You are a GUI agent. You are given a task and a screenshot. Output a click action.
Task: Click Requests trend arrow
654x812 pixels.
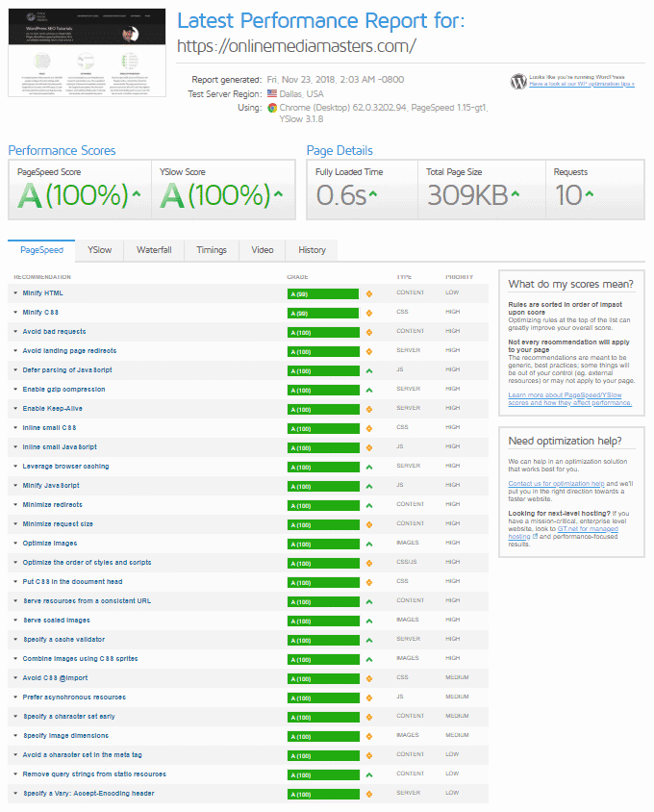[x=590, y=194]
